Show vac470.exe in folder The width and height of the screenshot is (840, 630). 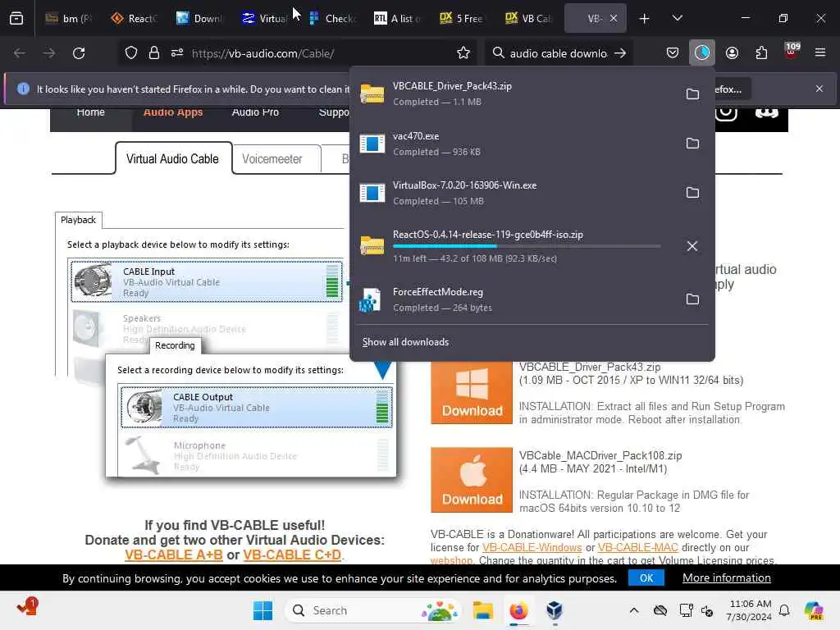[692, 144]
